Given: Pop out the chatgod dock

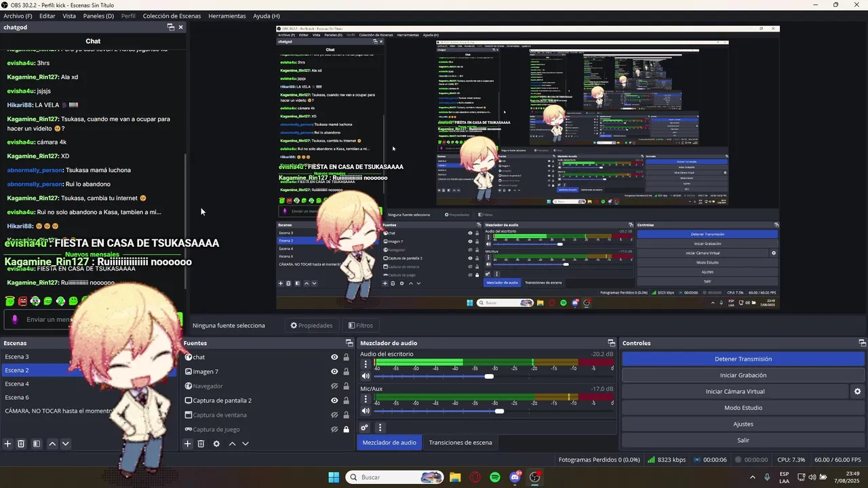Looking at the screenshot, I should 171,27.
